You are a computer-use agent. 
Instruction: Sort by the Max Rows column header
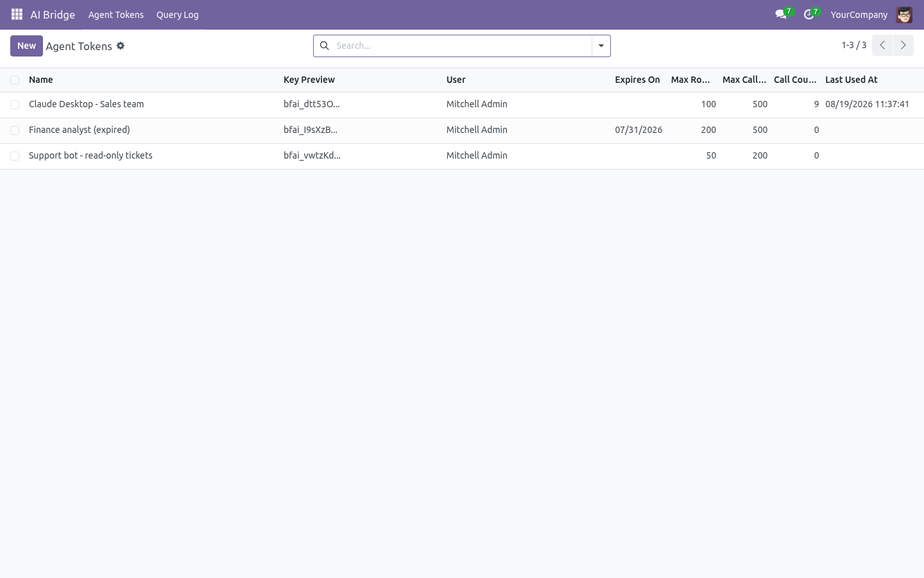[690, 80]
